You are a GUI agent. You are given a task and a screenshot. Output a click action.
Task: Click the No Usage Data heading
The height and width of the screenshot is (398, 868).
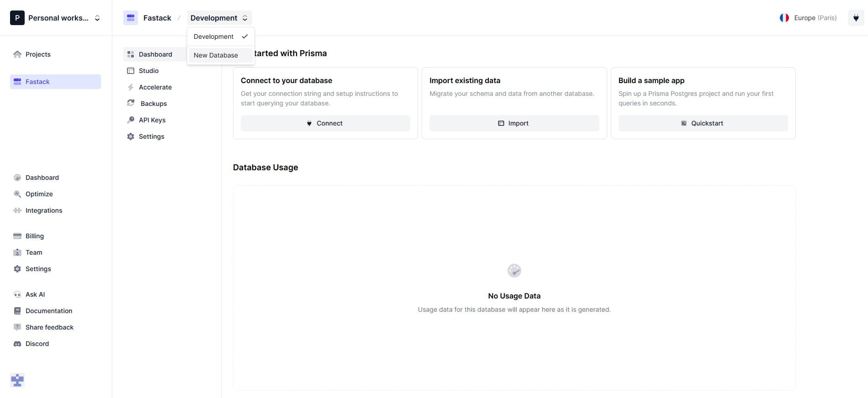[514, 296]
